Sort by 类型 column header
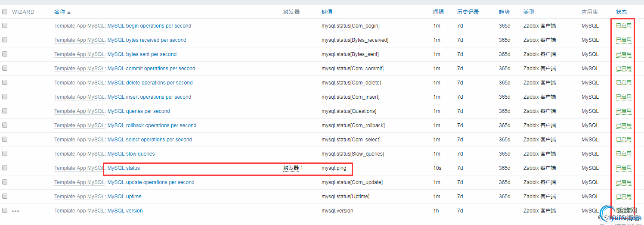The image size is (644, 225). pyautogui.click(x=529, y=12)
